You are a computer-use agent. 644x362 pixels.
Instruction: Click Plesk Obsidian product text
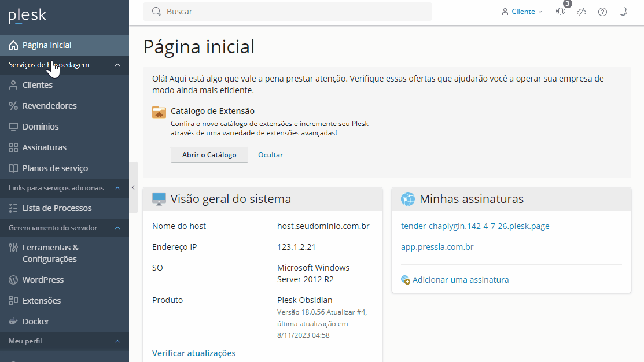pos(305,300)
